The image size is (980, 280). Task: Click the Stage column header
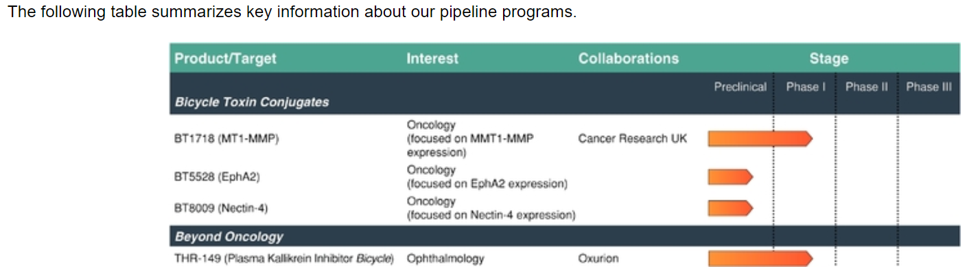pos(828,58)
